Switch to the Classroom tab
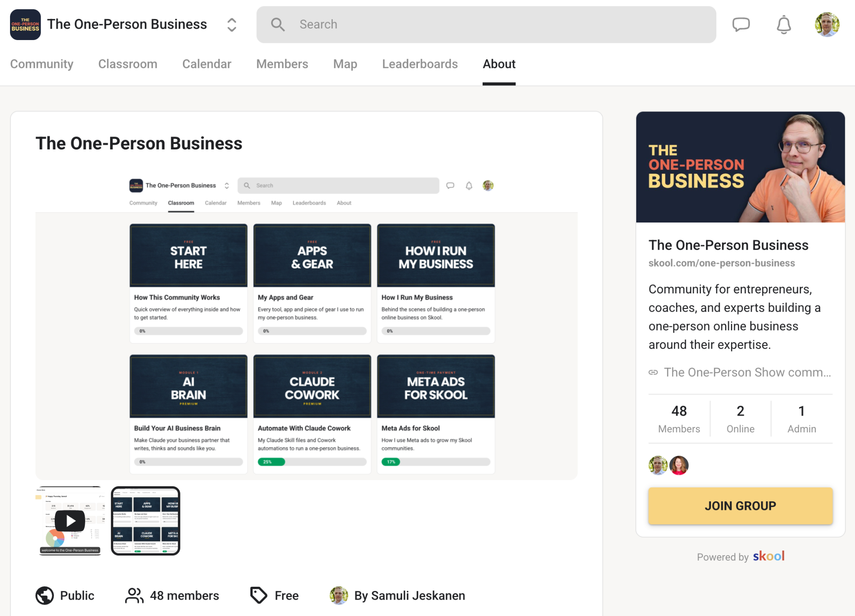855x616 pixels. click(x=128, y=64)
